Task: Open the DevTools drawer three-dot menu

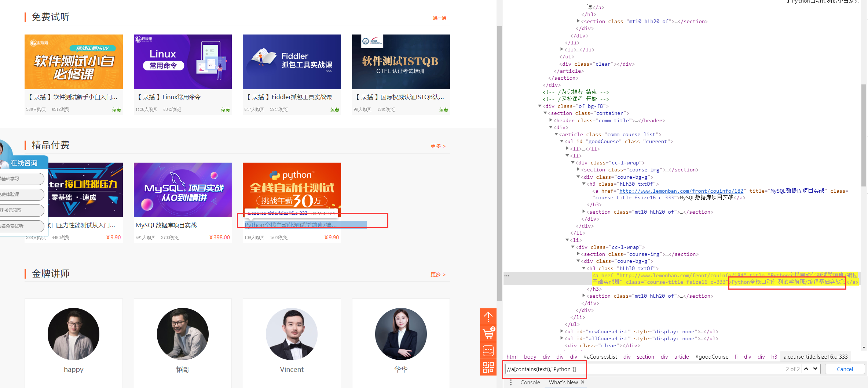Action: 510,382
